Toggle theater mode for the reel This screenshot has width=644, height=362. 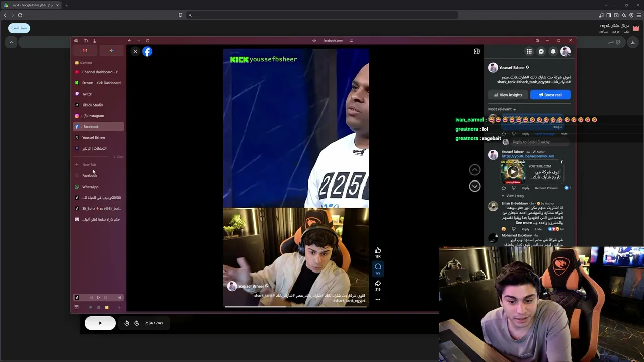pyautogui.click(x=477, y=51)
